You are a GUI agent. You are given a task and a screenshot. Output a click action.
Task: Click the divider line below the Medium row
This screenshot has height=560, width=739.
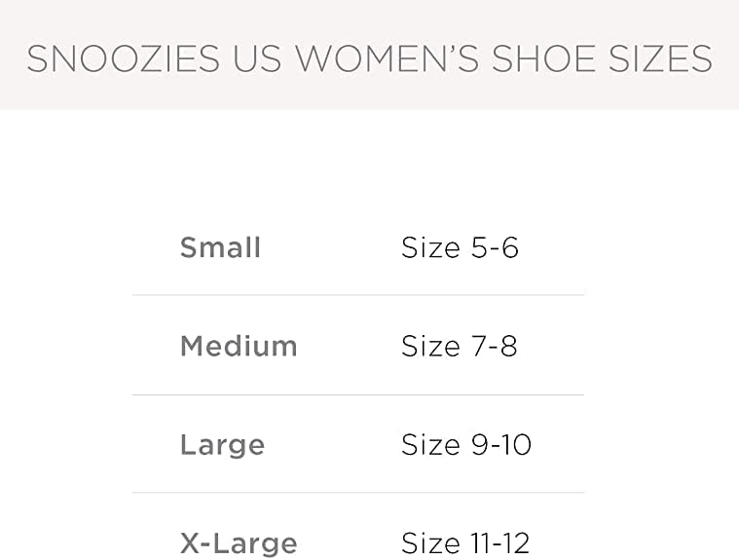pyautogui.click(x=358, y=394)
